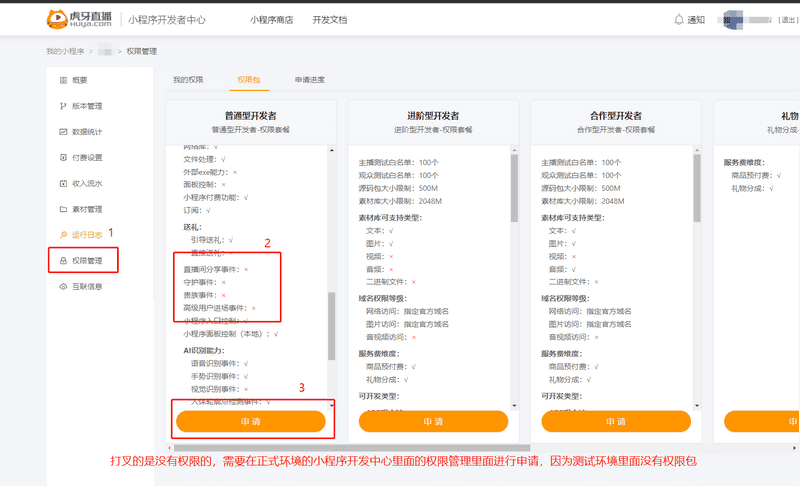Click the 进阶型开发者 list scrollbar thumb
Screen dimensions: 800x486
[514, 188]
